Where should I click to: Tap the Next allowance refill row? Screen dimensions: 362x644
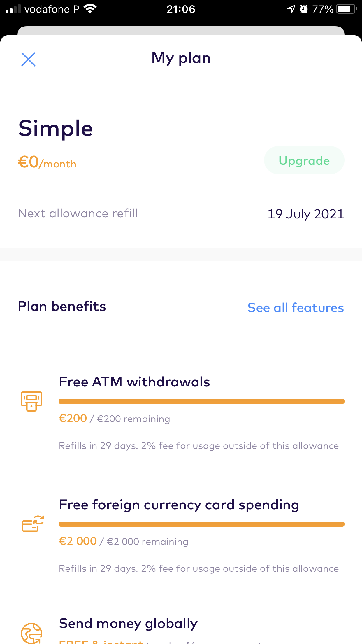point(78,213)
